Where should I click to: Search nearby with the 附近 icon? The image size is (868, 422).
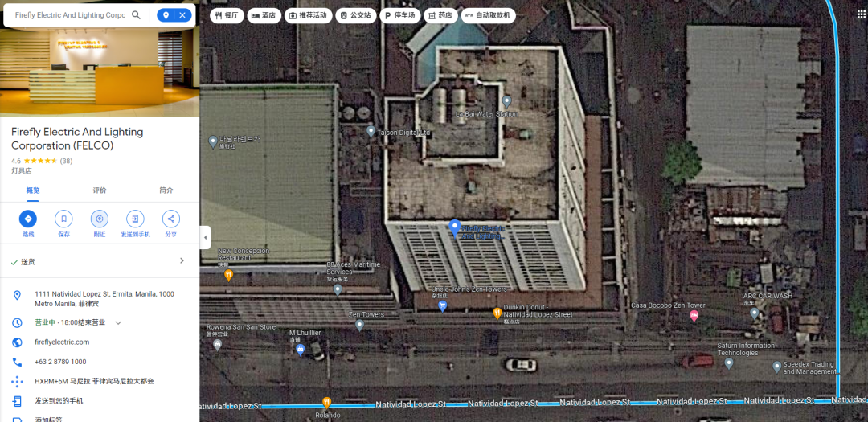(100, 219)
